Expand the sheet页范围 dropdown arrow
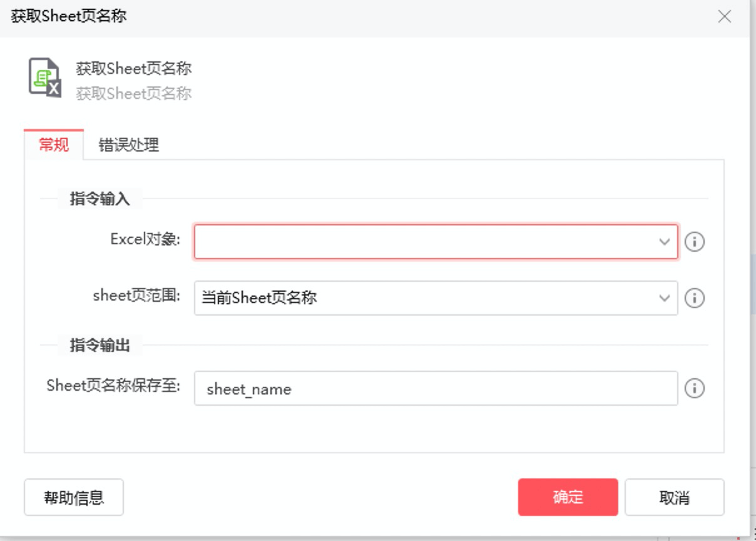The width and height of the screenshot is (756, 541). click(x=665, y=298)
